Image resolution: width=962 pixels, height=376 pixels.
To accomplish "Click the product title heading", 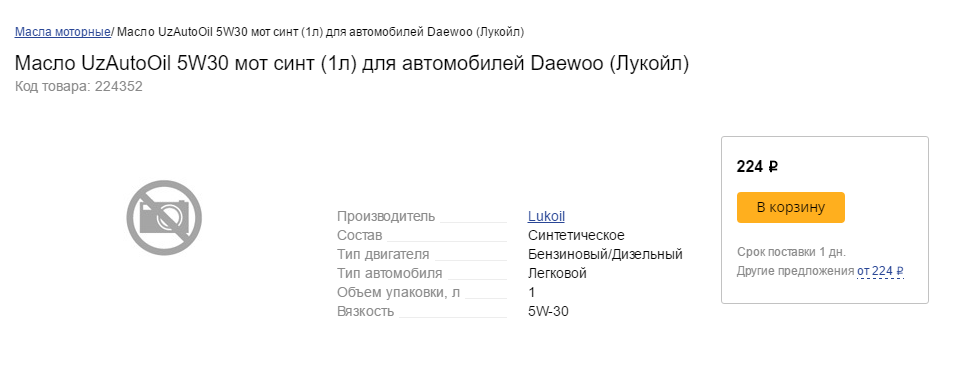I will click(352, 64).
